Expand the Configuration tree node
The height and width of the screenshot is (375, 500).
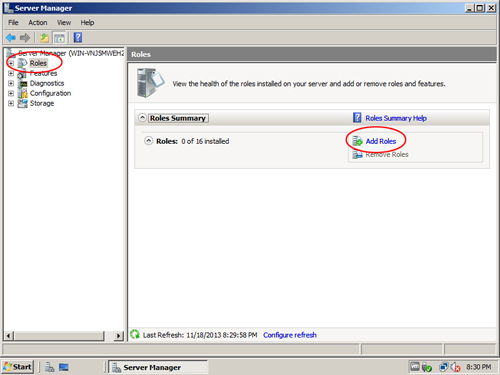(x=11, y=93)
